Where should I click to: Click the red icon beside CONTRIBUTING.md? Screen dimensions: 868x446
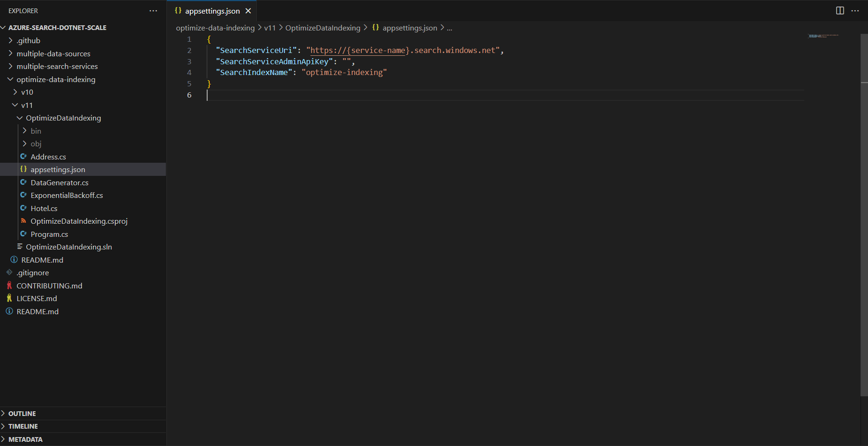[x=9, y=285]
